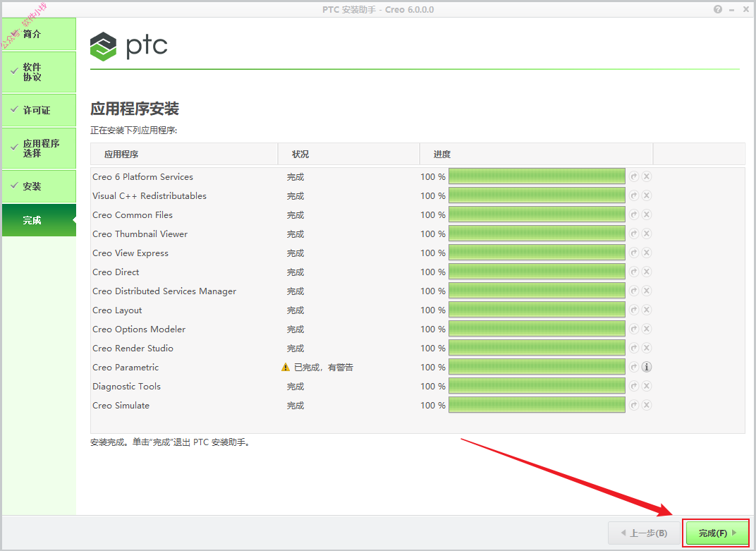Select the "Creo 6 Platform Services" row name
Screen dimensions: 756x551
click(142, 176)
